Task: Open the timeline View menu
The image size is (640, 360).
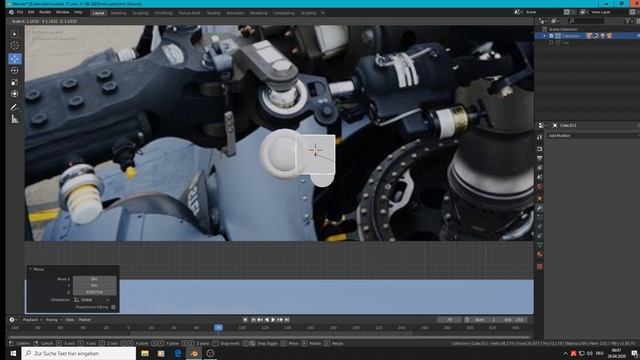Action: coord(70,320)
